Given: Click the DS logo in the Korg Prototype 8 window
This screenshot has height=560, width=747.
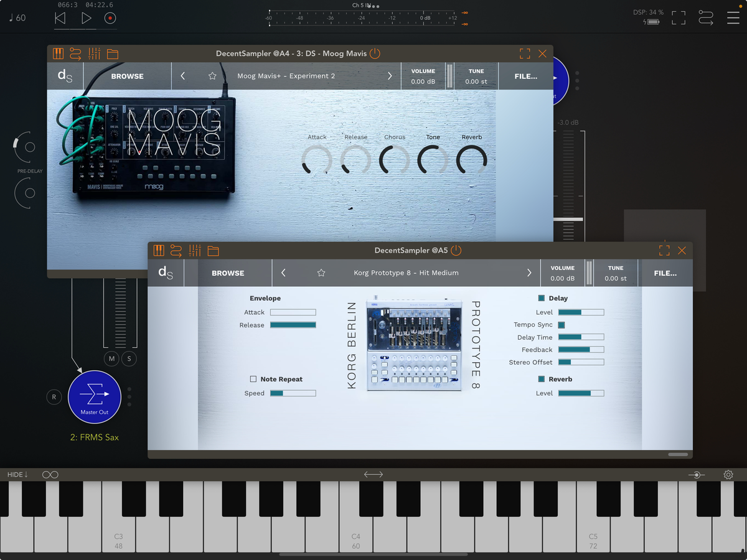Looking at the screenshot, I should [166, 273].
